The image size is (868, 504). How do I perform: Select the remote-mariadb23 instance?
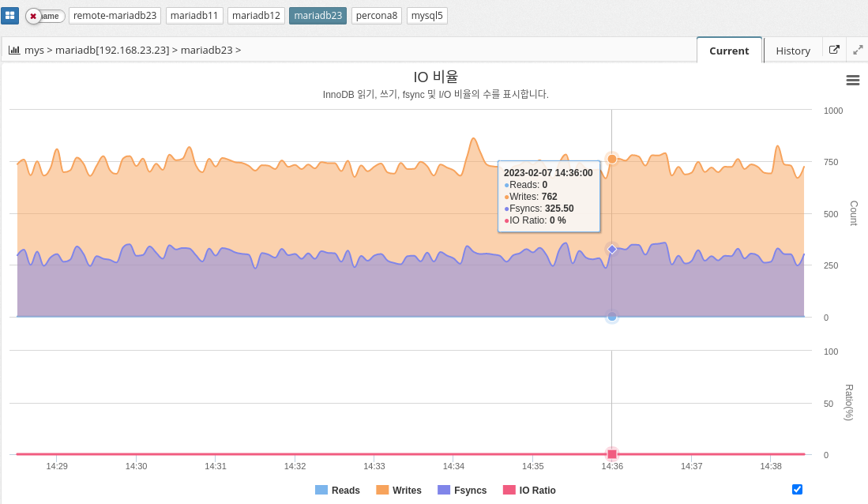(115, 16)
